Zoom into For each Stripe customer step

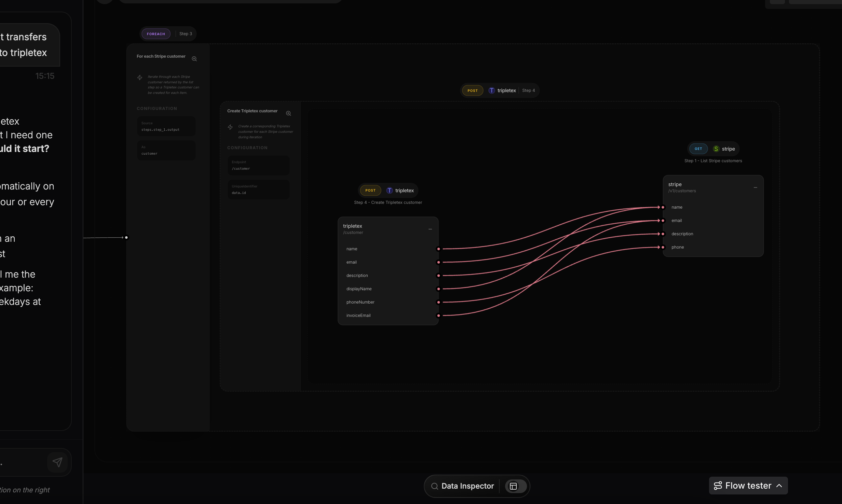(x=194, y=59)
